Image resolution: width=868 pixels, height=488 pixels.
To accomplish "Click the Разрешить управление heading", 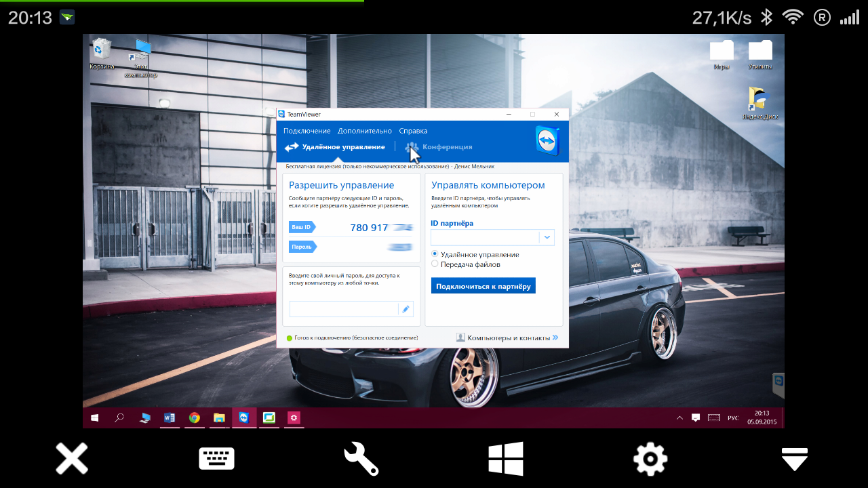I will click(342, 185).
